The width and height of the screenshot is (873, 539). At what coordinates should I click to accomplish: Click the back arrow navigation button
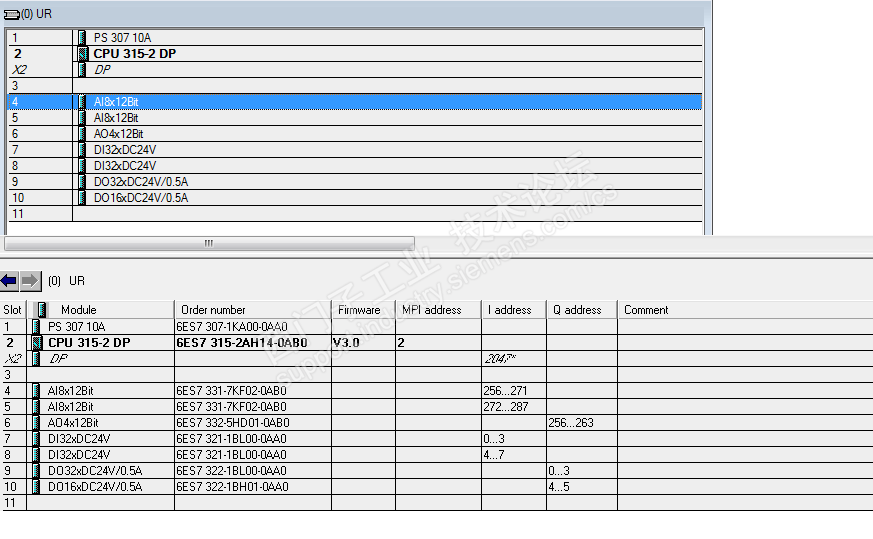click(x=9, y=281)
